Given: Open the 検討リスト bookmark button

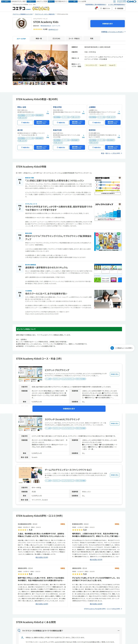Looking at the screenshot, I should click(x=105, y=8).
